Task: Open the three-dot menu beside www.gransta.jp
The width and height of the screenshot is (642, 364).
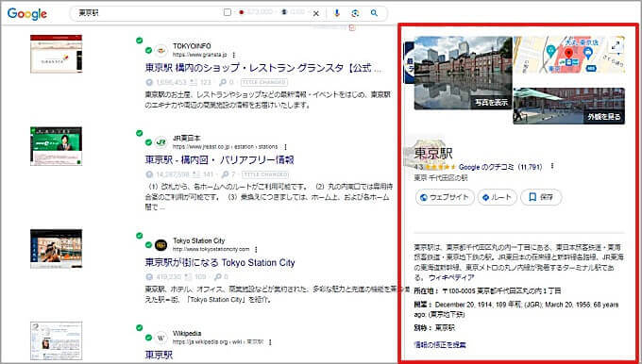Action: point(234,55)
